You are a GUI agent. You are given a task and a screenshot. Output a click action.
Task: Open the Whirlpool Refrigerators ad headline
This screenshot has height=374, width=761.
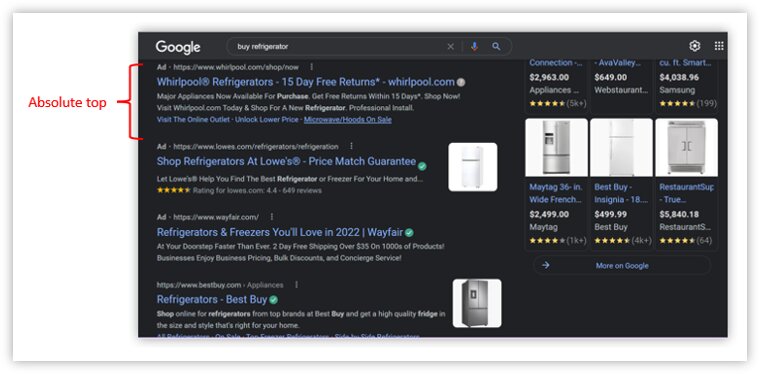pyautogui.click(x=306, y=82)
